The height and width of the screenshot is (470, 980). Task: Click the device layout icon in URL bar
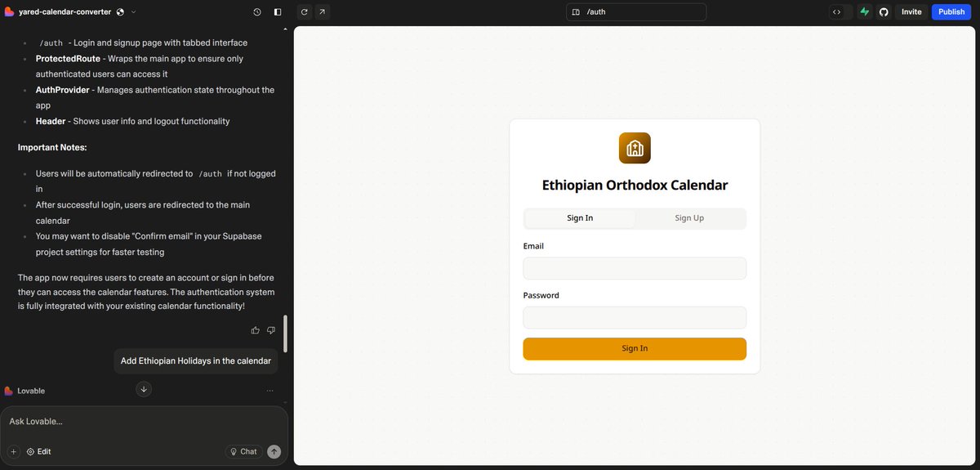tap(576, 12)
